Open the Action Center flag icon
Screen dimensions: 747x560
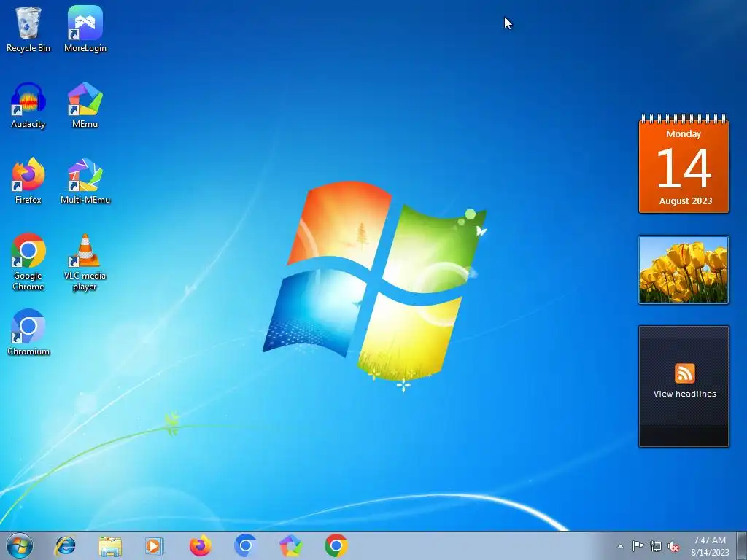[x=638, y=546]
